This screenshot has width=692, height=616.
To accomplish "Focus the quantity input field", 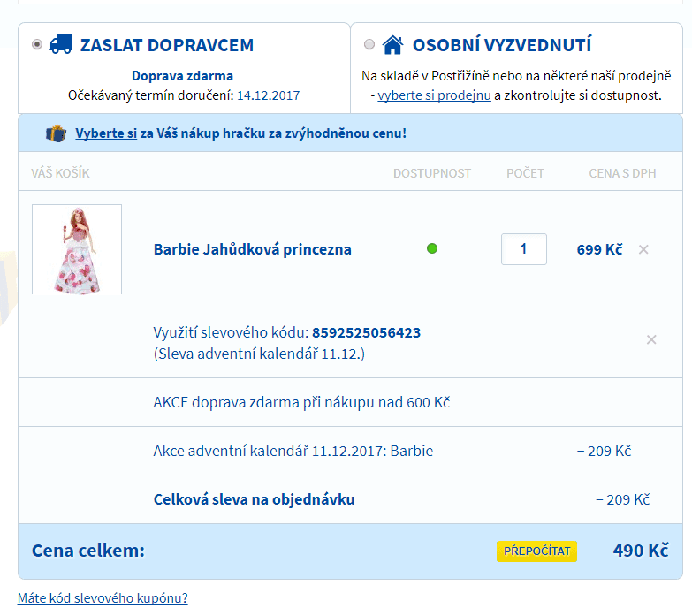I will click(524, 249).
